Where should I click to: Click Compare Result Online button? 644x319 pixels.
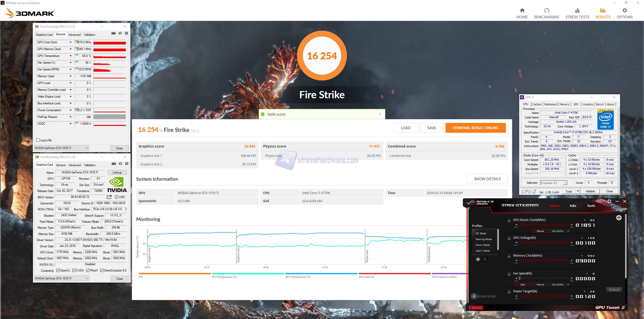point(475,128)
